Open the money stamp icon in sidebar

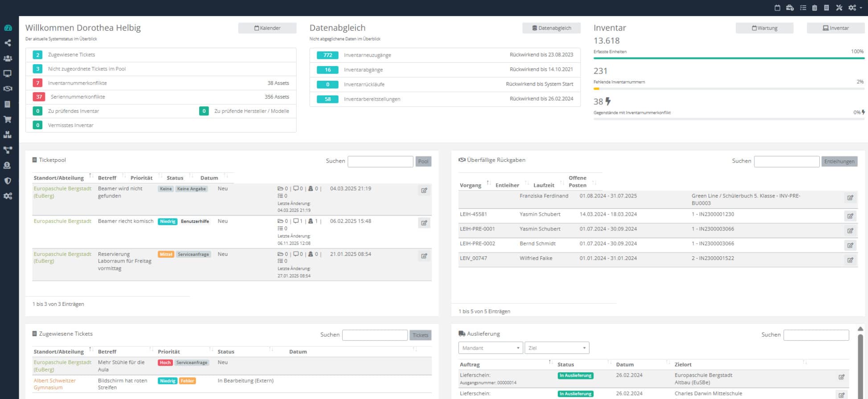point(8,165)
